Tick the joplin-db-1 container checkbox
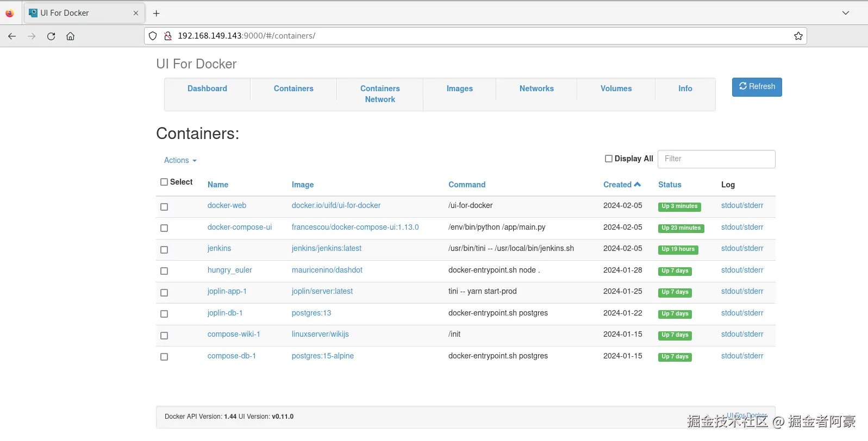The width and height of the screenshot is (868, 441). pyautogui.click(x=164, y=314)
